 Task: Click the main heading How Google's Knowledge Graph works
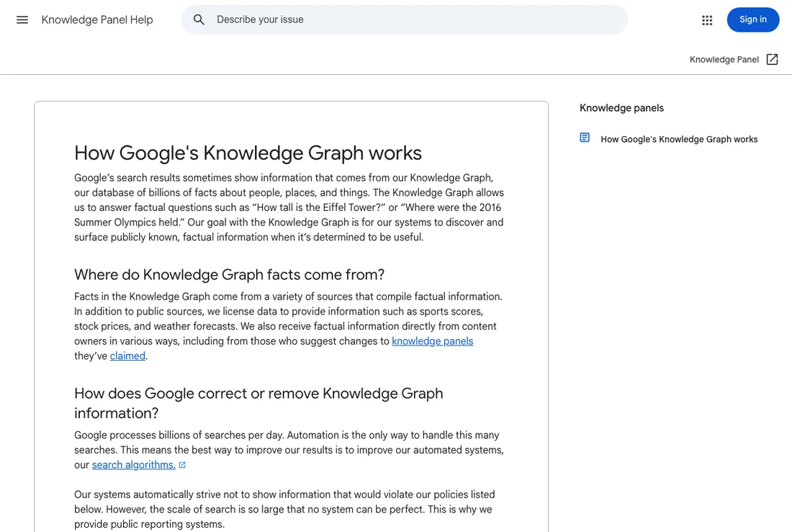(248, 153)
